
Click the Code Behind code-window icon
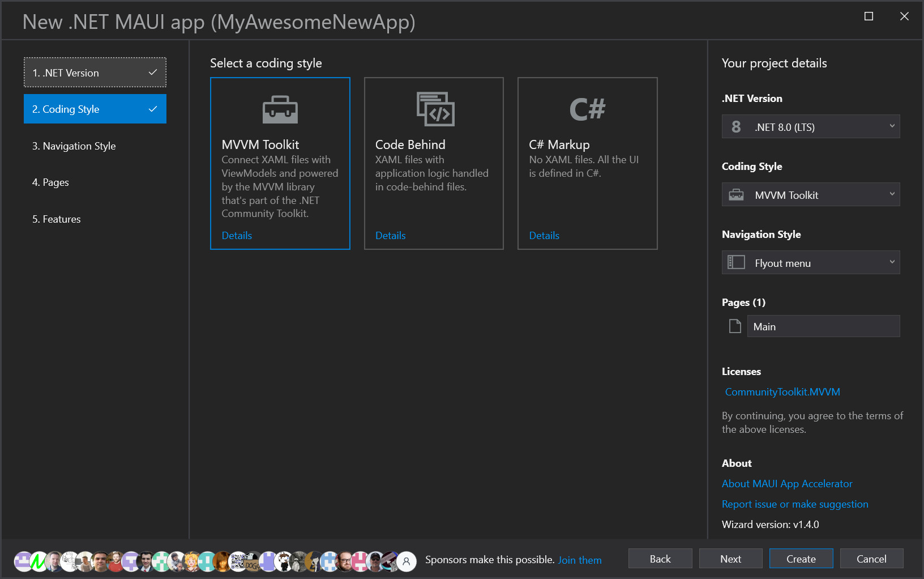(x=435, y=109)
